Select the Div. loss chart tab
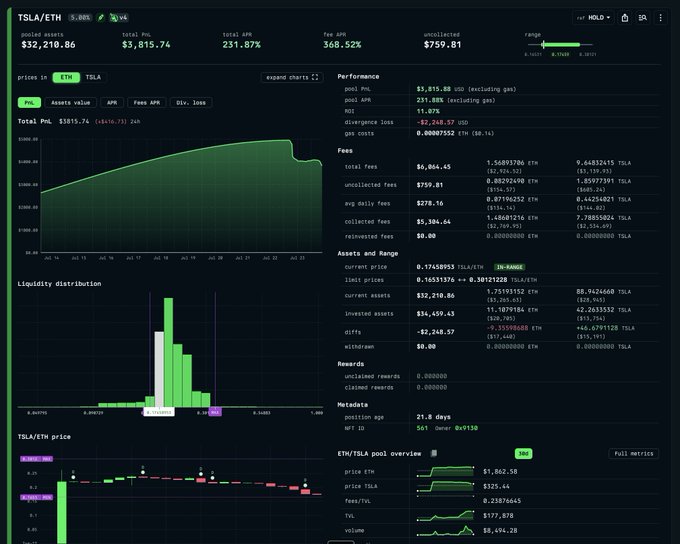The height and width of the screenshot is (544, 680). [191, 102]
